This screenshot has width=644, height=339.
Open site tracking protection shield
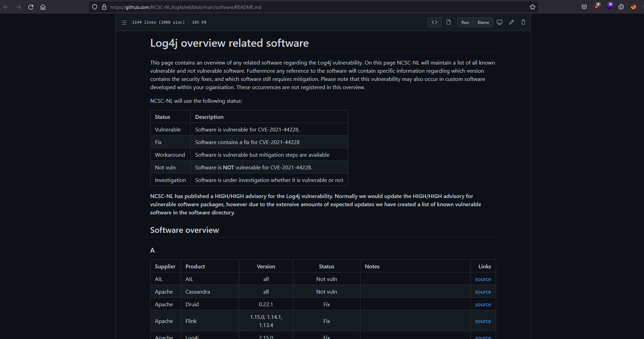point(95,7)
